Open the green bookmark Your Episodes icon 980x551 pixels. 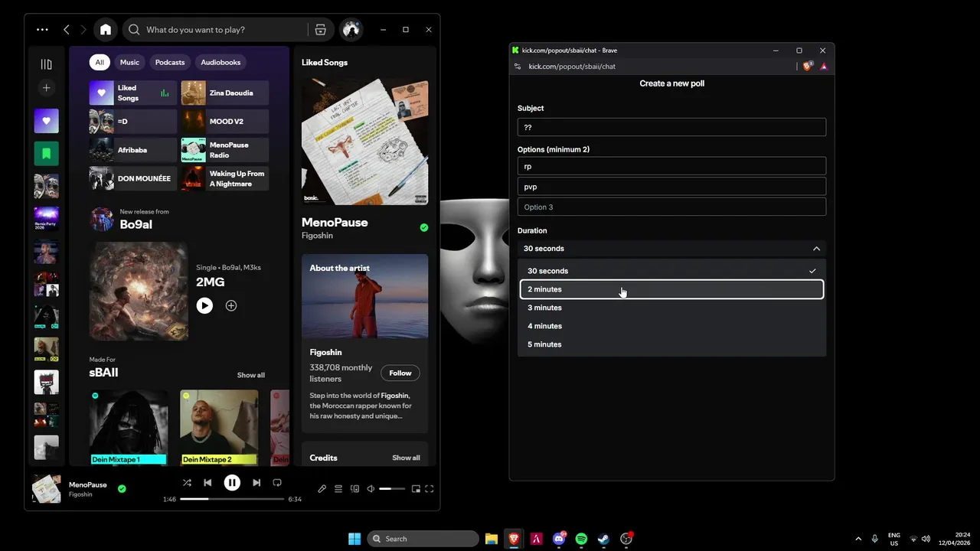click(46, 153)
